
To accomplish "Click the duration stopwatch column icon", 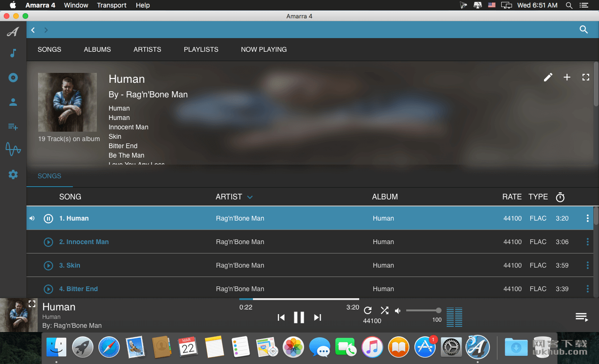I will point(560,197).
